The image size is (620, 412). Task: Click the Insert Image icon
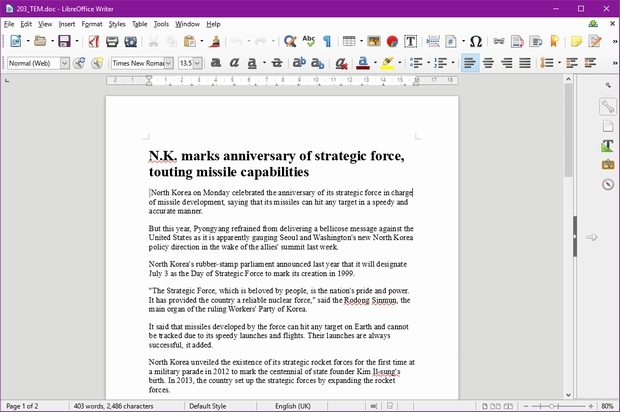click(374, 41)
